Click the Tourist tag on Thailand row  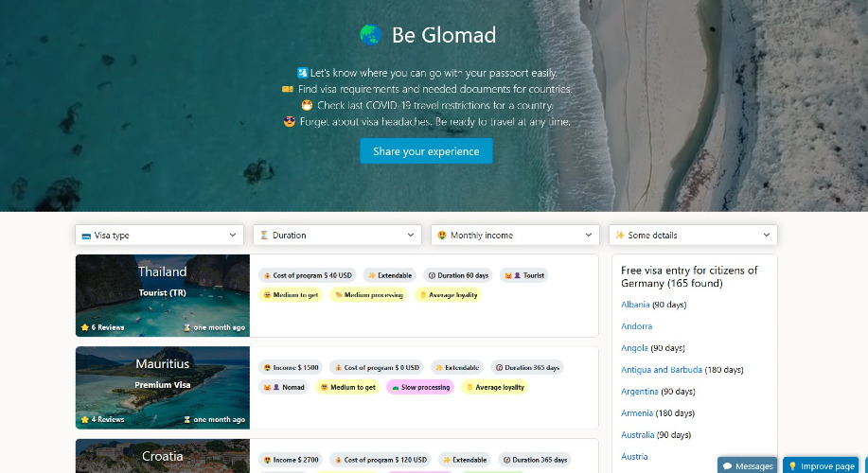(523, 275)
